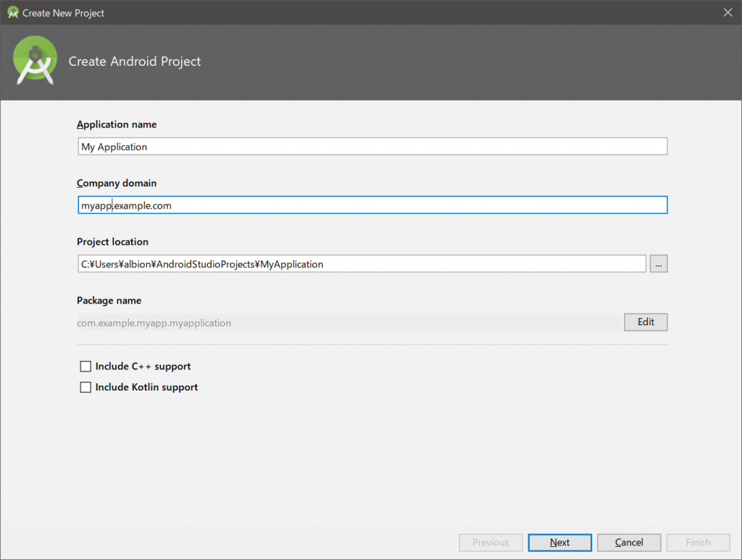The width and height of the screenshot is (742, 560).
Task: Enable Include C++ support checkbox
Action: tap(86, 367)
